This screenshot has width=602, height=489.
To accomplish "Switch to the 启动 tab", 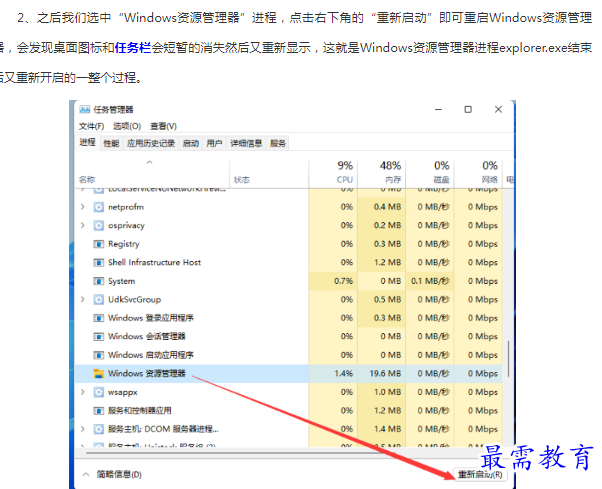I will 190,144.
